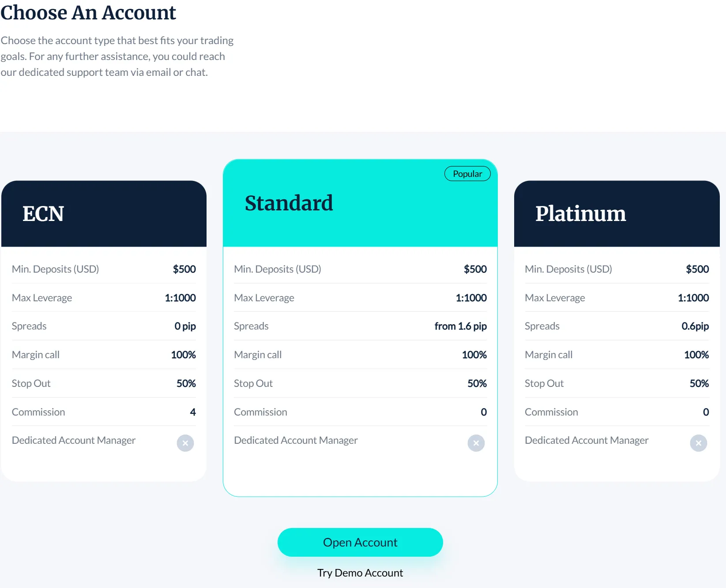Click Platinum Dedicated Account Manager X icon

pos(698,443)
